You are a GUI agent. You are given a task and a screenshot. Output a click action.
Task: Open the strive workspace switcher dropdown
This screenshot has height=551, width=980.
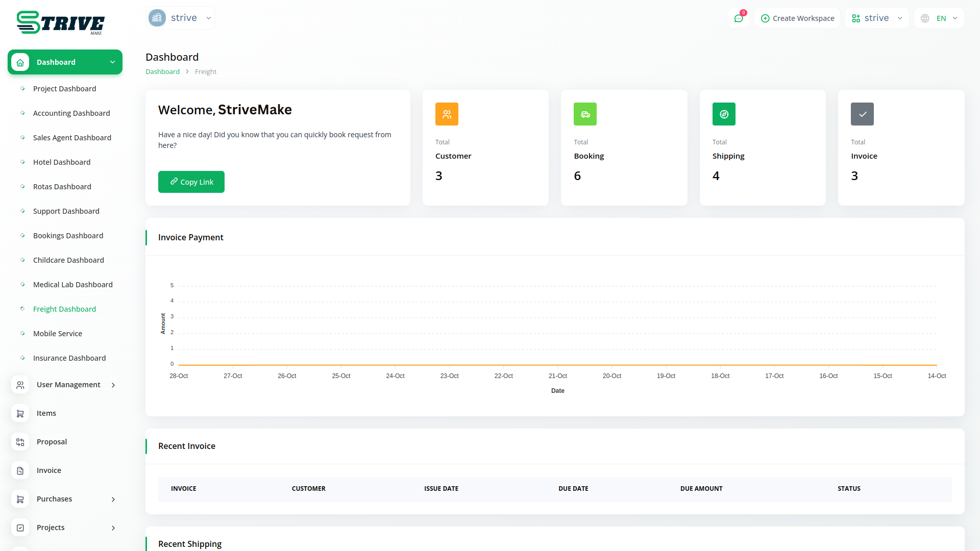pyautogui.click(x=877, y=18)
